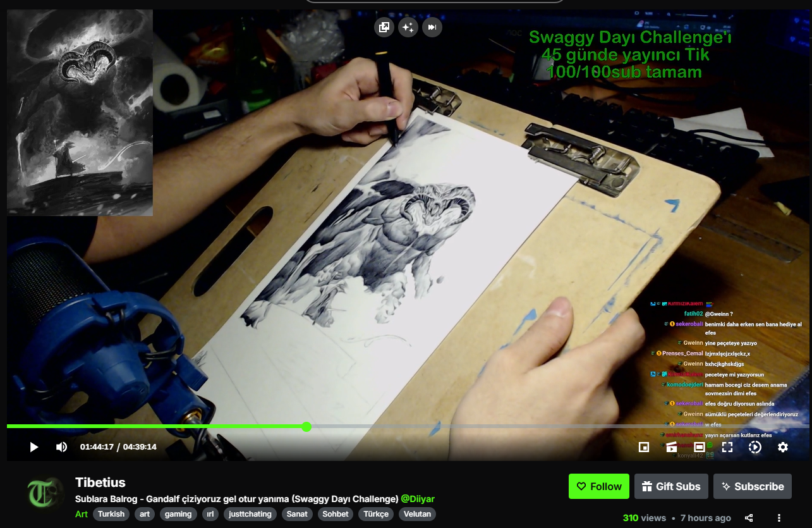Open the Tibetius channel avatar
The width and height of the screenshot is (812, 528).
click(x=45, y=494)
